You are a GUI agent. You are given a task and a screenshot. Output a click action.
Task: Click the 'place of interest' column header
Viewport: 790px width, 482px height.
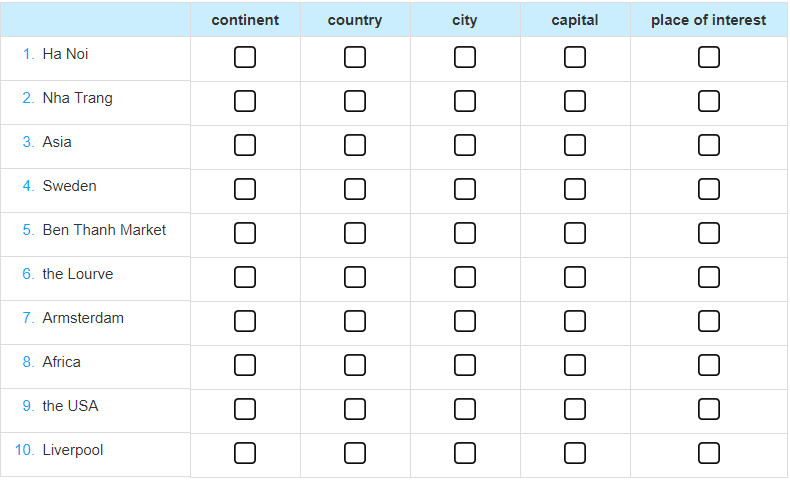(x=709, y=20)
